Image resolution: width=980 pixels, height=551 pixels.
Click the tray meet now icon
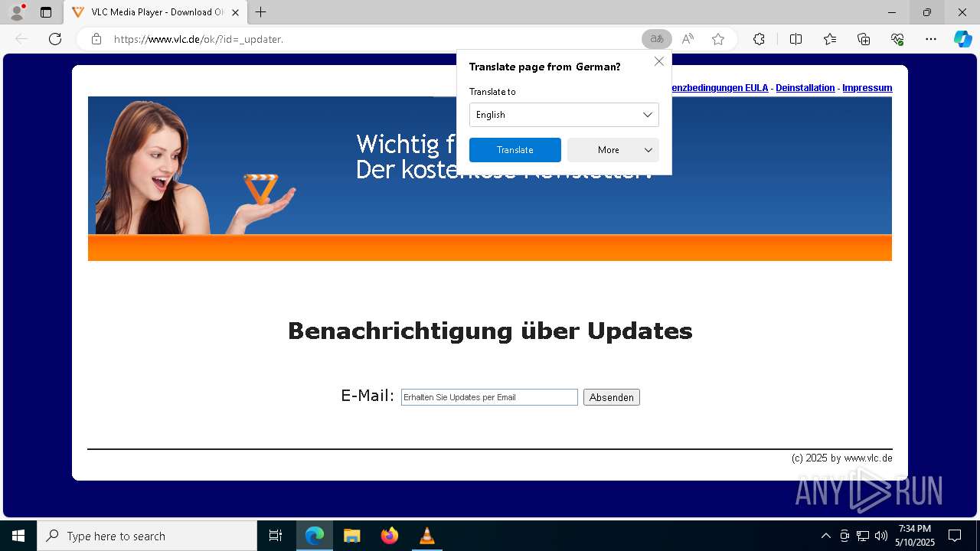coord(844,536)
